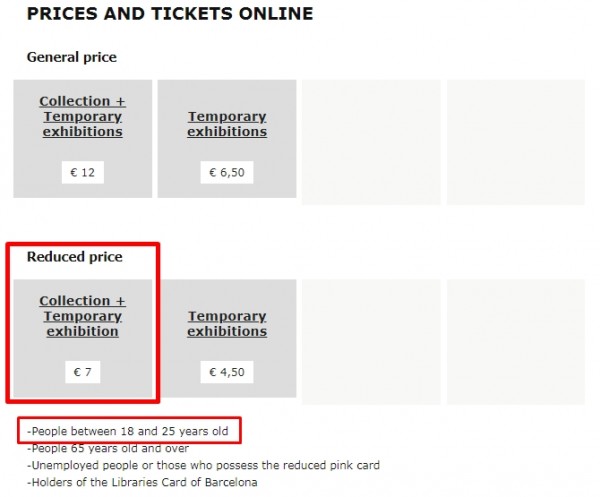The width and height of the screenshot is (600, 497).
Task: Open the General price Collection + Temporary exhibitions link
Action: pos(83,116)
